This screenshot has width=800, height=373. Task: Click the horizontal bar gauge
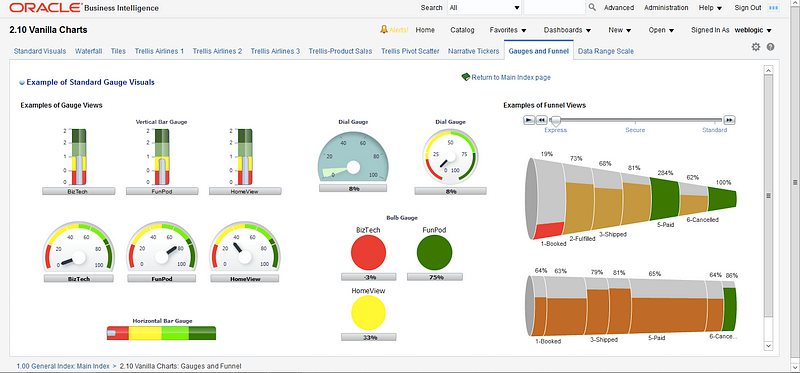161,333
